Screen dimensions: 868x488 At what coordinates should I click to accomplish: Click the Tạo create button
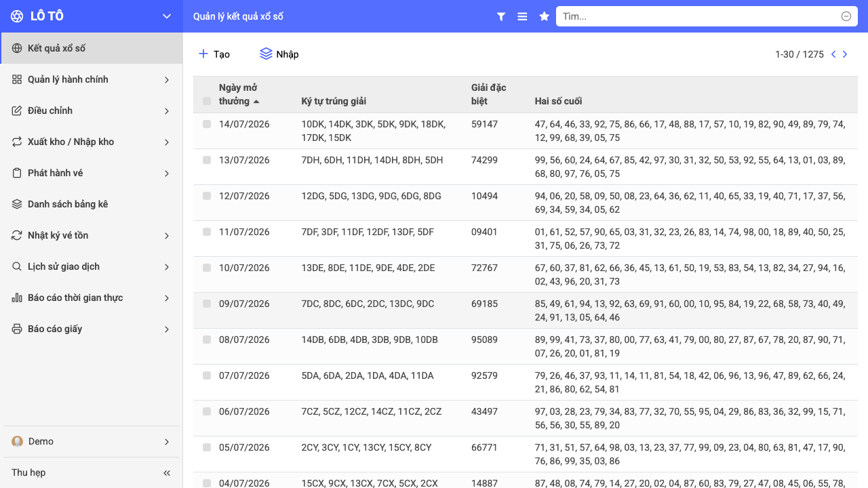tap(214, 54)
